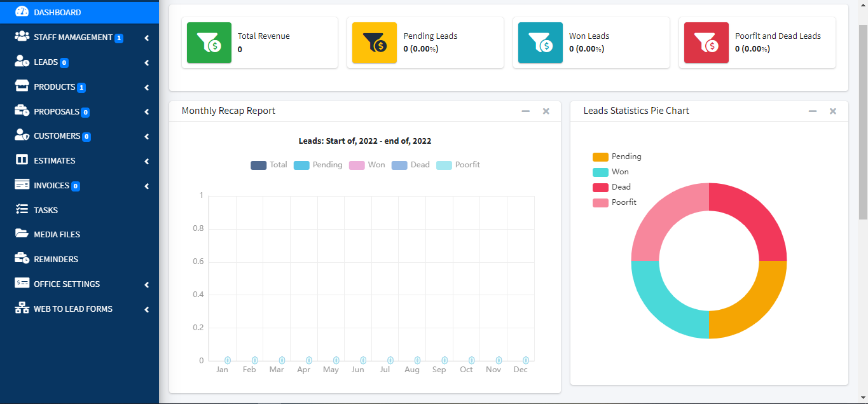Toggle the Pending series in Monthly Recap legend
Screen dimensions: 868x404
coord(318,164)
